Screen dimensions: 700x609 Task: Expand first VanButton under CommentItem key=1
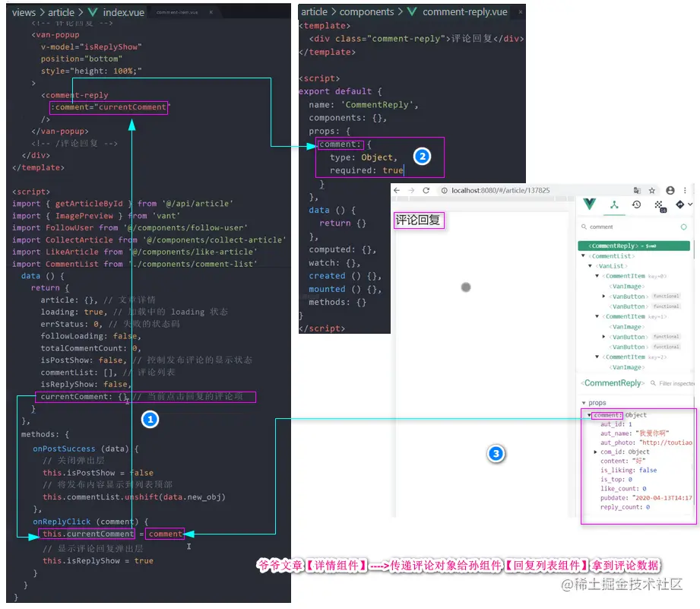[604, 337]
